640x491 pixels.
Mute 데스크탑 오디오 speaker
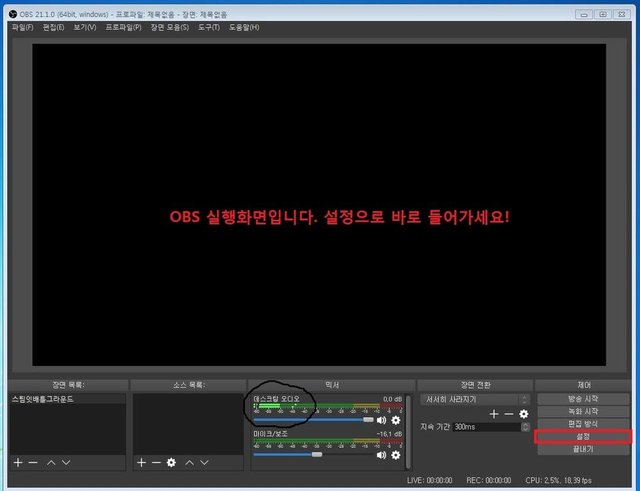[x=381, y=420]
